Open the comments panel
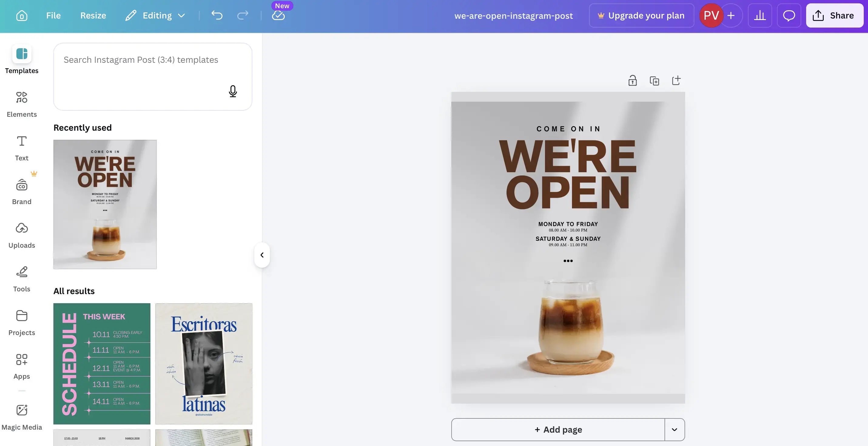The height and width of the screenshot is (446, 868). point(789,15)
